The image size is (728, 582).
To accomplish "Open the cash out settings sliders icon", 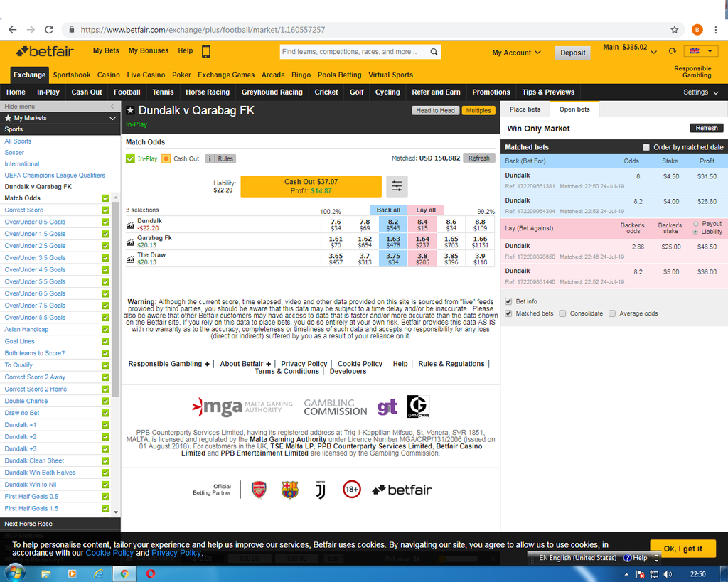I will (x=397, y=187).
